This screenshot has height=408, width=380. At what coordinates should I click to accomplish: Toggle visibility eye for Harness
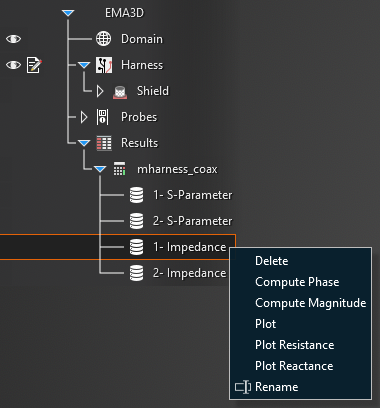(x=13, y=65)
